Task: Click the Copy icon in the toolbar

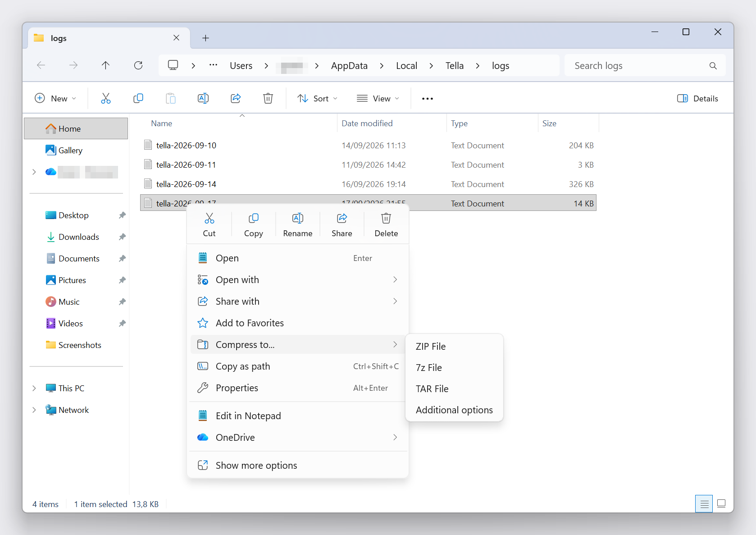Action: (x=138, y=98)
